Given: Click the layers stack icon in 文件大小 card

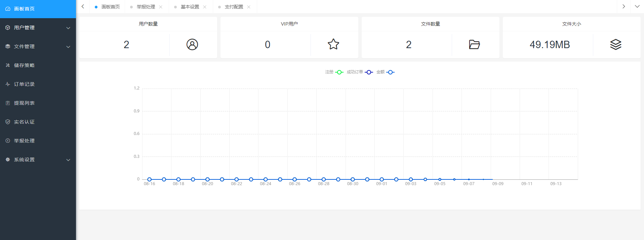Looking at the screenshot, I should click(615, 44).
